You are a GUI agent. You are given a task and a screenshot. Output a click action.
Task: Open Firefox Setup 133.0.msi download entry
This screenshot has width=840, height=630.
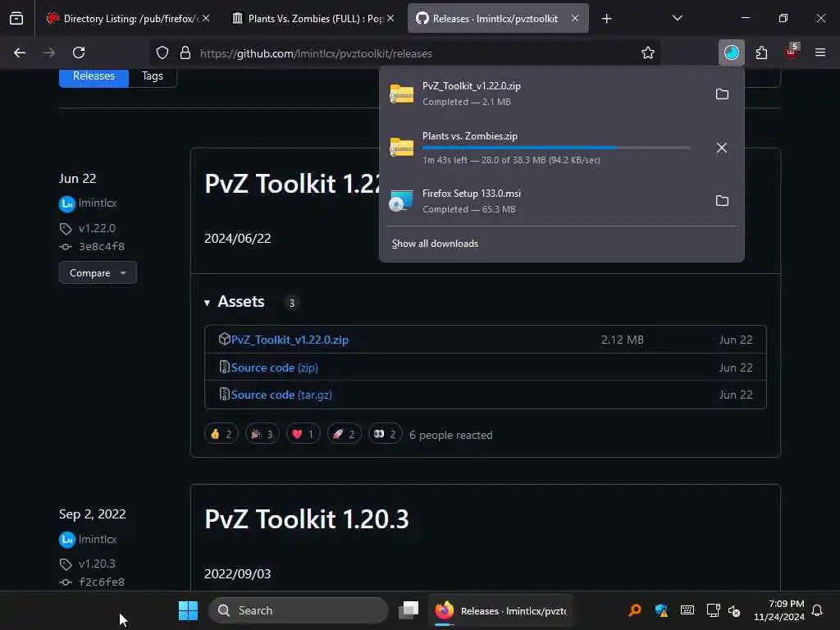click(545, 201)
